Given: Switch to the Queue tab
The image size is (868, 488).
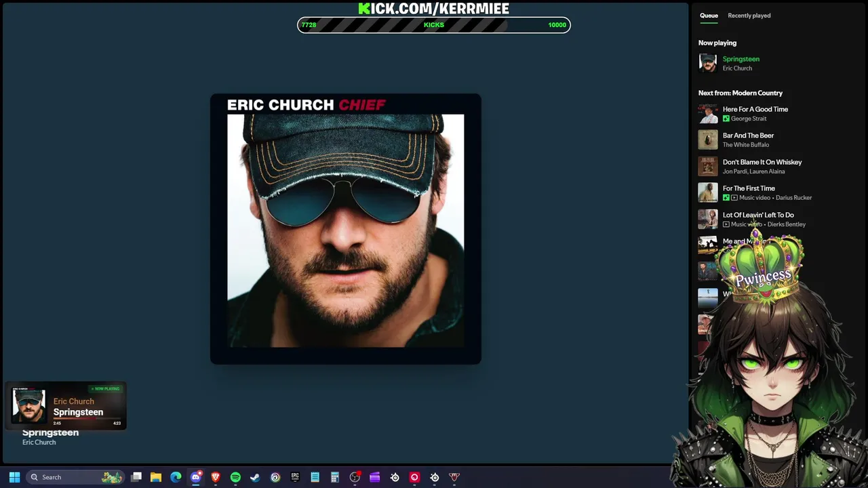Looking at the screenshot, I should point(709,16).
